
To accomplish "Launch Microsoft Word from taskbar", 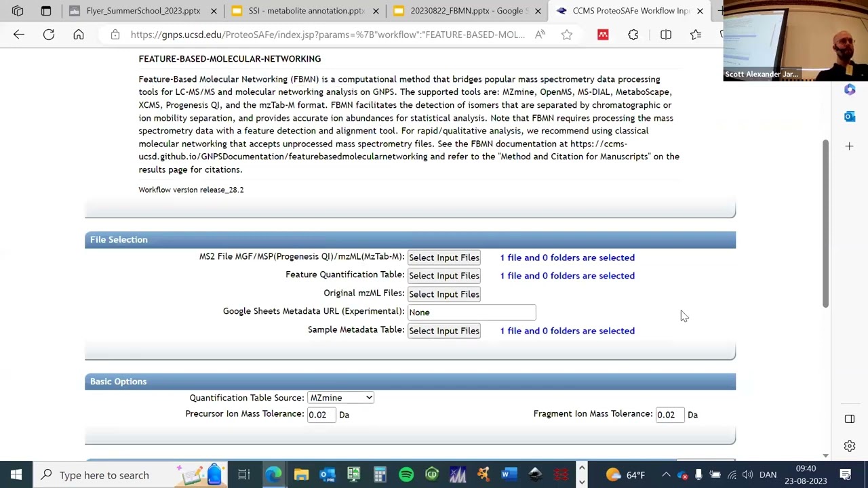I will pyautogui.click(x=509, y=474).
